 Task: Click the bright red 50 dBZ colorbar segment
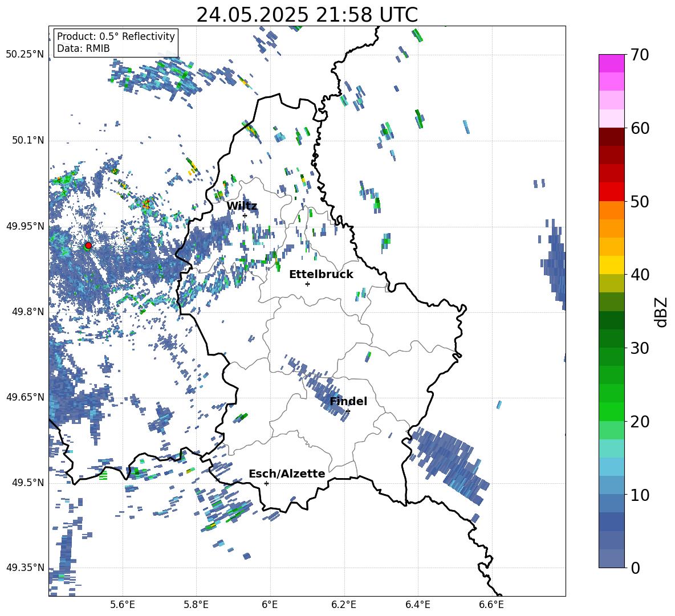click(611, 192)
